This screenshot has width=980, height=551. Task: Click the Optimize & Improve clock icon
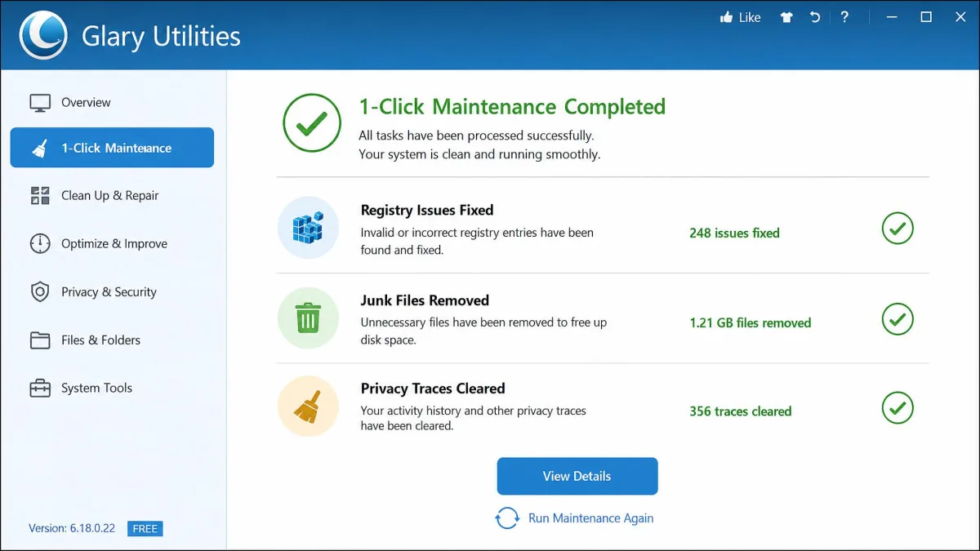(x=40, y=243)
